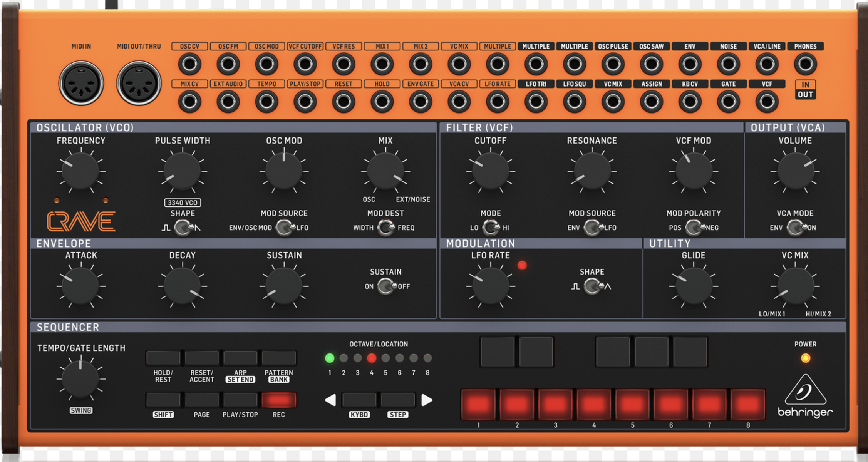Click the envelope DECAY knob
The height and width of the screenshot is (462, 868).
pos(183,286)
